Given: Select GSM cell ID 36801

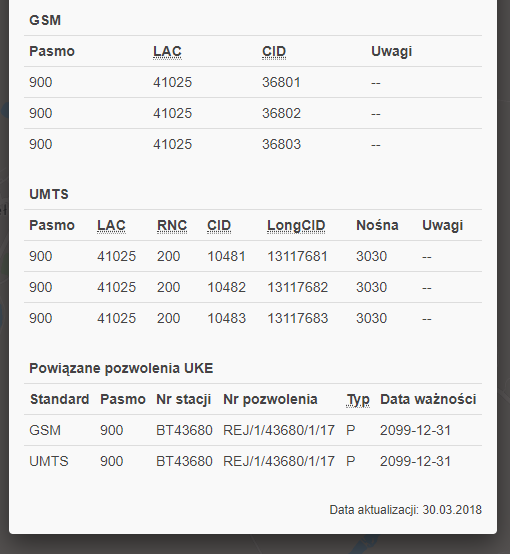Looking at the screenshot, I should (x=281, y=82).
